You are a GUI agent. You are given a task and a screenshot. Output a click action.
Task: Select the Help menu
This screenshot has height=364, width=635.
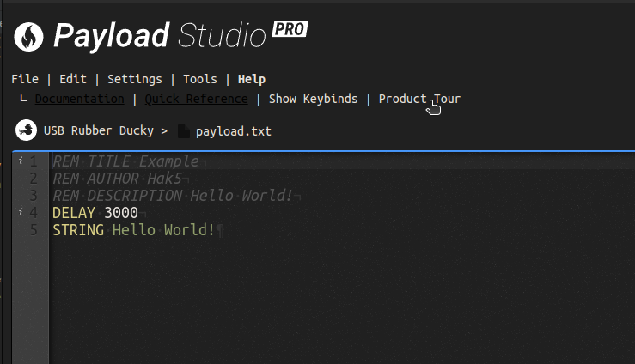(x=252, y=79)
